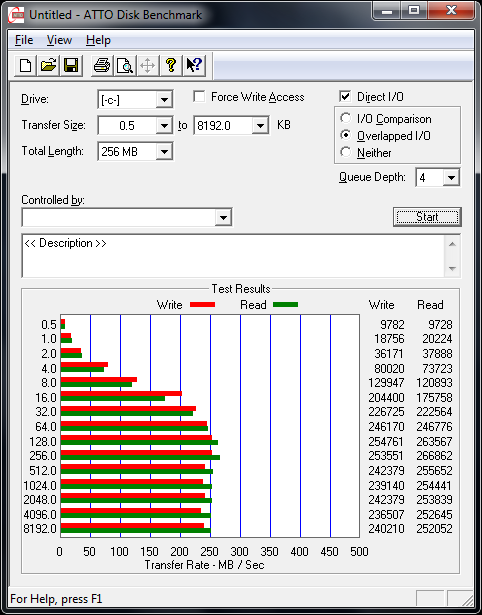Toggle the Direct I/O checkbox
The image size is (482, 615).
tap(345, 96)
